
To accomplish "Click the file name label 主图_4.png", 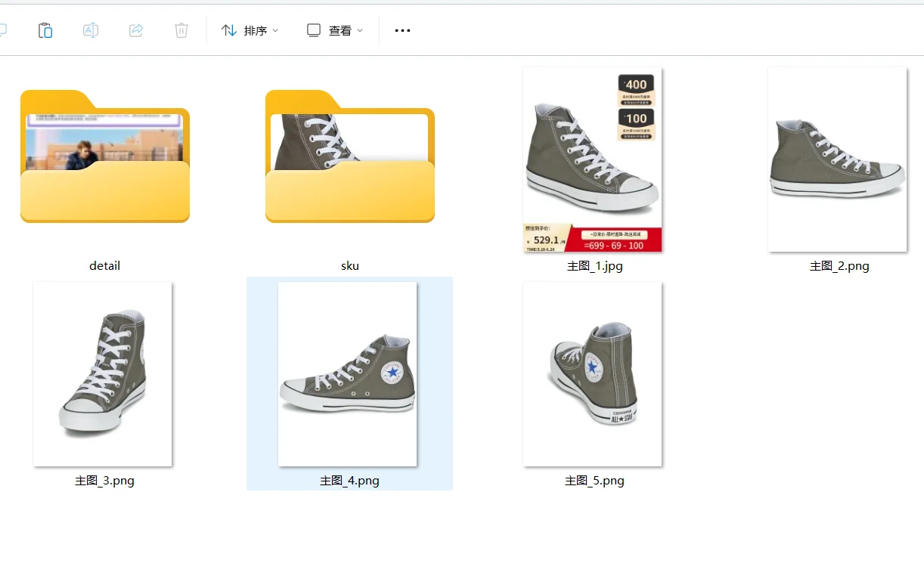I will pyautogui.click(x=349, y=481).
